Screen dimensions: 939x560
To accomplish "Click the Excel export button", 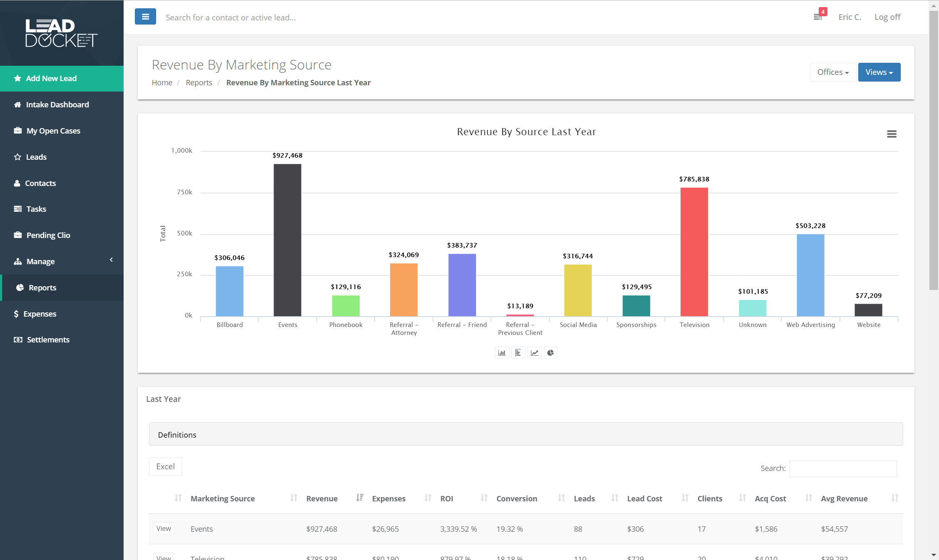I will 165,466.
